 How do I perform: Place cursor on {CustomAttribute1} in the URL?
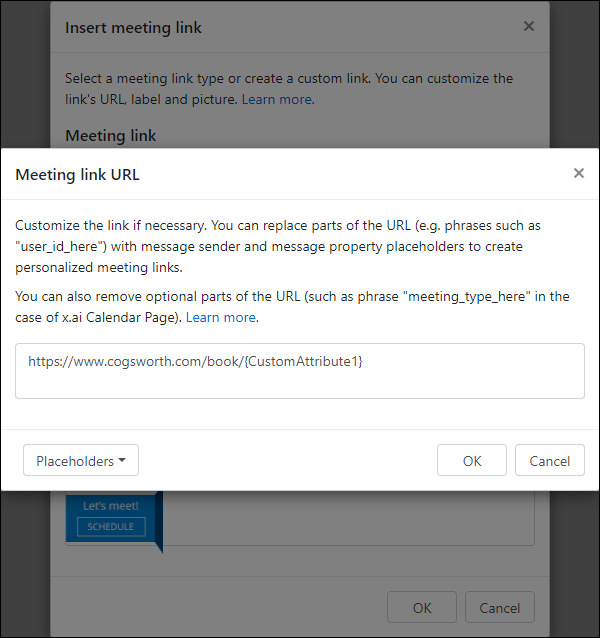[303, 361]
